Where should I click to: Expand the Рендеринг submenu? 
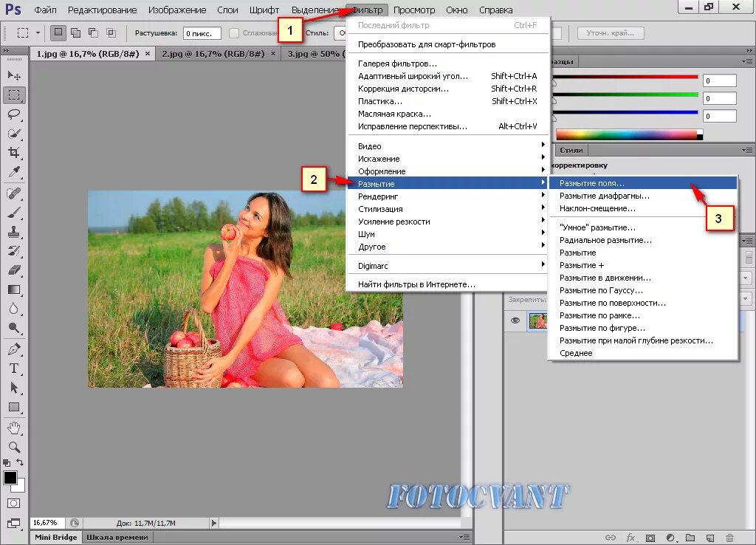pyautogui.click(x=447, y=196)
